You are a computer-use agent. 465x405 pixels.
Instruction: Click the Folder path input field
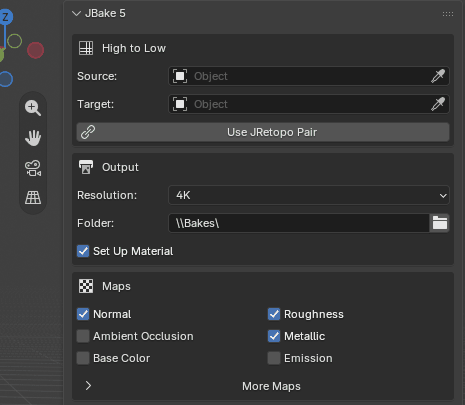[x=299, y=223]
